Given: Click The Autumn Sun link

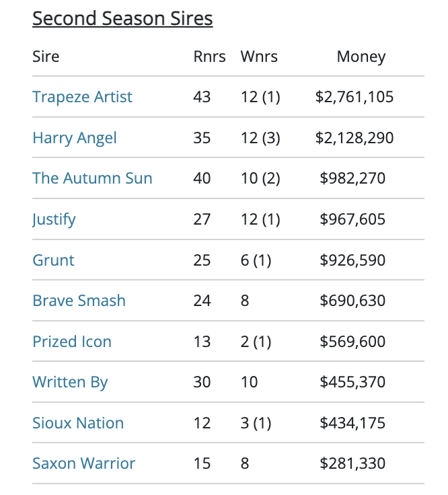Looking at the screenshot, I should coord(92,178).
